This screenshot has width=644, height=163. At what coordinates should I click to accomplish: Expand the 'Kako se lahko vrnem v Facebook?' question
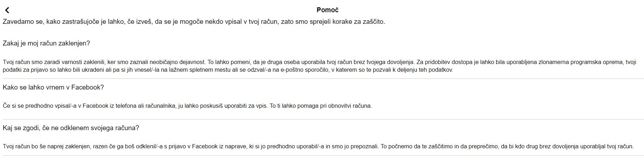point(53,87)
